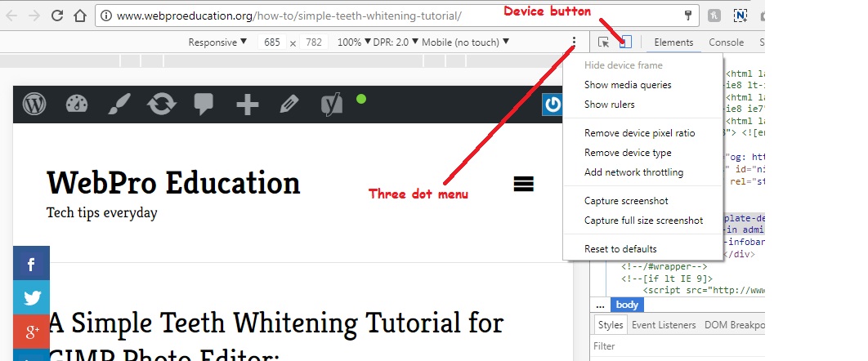The image size is (868, 361).
Task: Share on Facebook sidebar button
Action: (x=31, y=264)
